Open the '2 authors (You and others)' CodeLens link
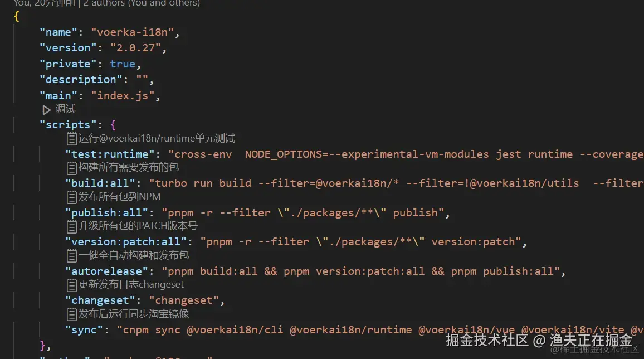This screenshot has height=359, width=644. [141, 3]
